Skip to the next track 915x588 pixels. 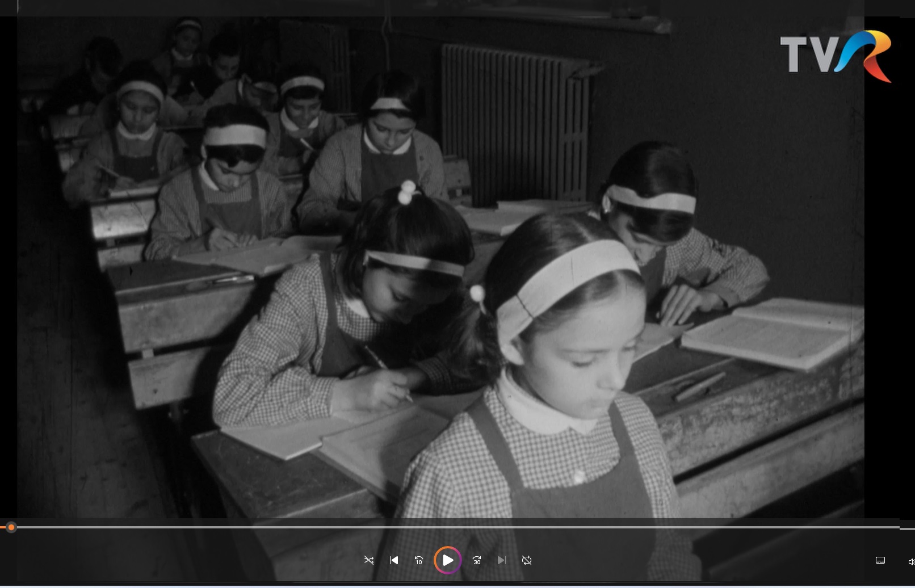click(501, 560)
